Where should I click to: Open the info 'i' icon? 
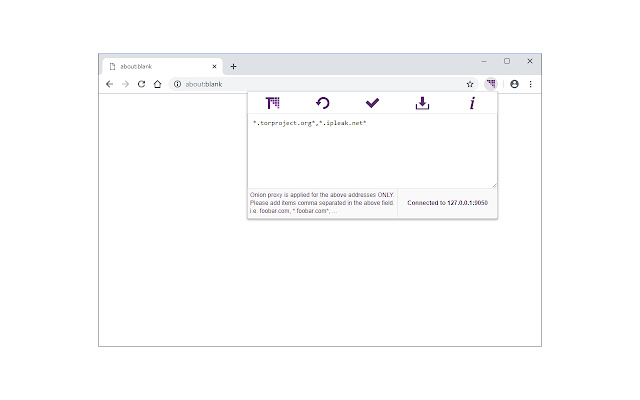click(x=472, y=103)
